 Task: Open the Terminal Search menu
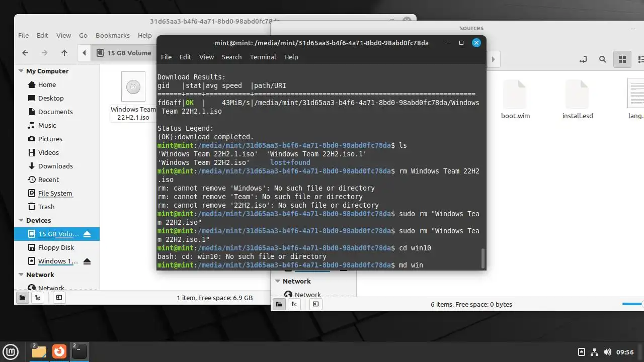(231, 57)
